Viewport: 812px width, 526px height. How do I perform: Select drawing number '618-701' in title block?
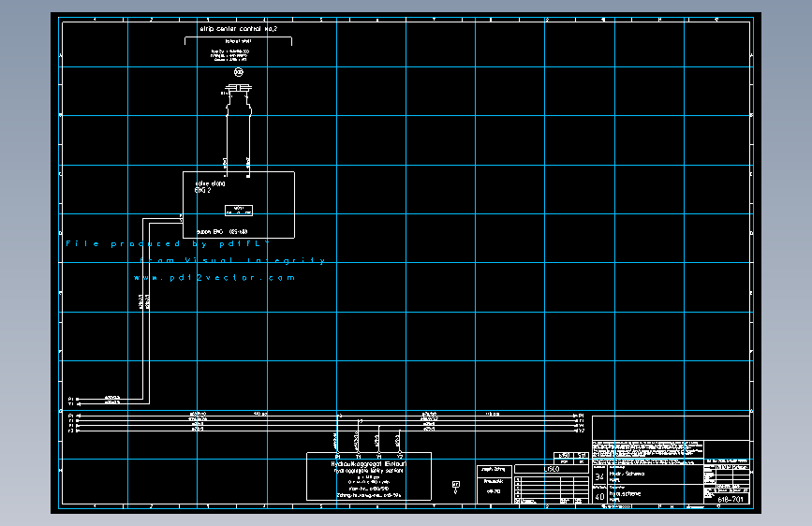pos(731,500)
